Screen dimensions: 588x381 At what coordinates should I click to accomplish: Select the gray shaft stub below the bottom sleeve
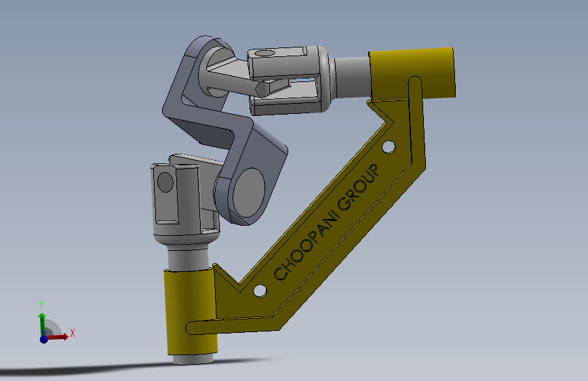coord(193,359)
